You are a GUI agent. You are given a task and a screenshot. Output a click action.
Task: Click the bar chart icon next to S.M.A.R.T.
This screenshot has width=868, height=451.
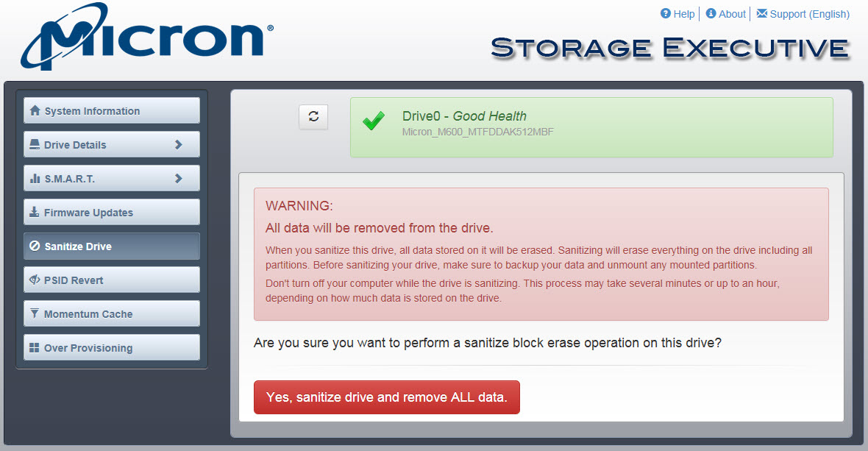pyautogui.click(x=35, y=178)
